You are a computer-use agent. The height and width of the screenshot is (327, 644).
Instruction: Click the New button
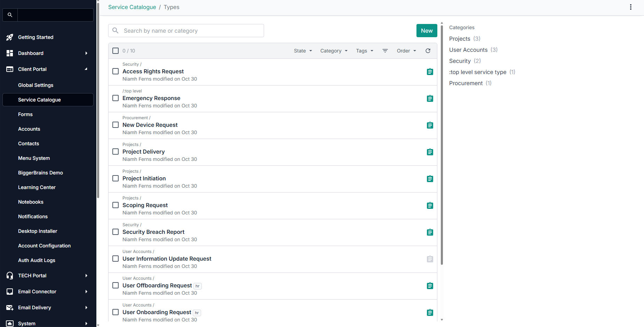point(427,31)
